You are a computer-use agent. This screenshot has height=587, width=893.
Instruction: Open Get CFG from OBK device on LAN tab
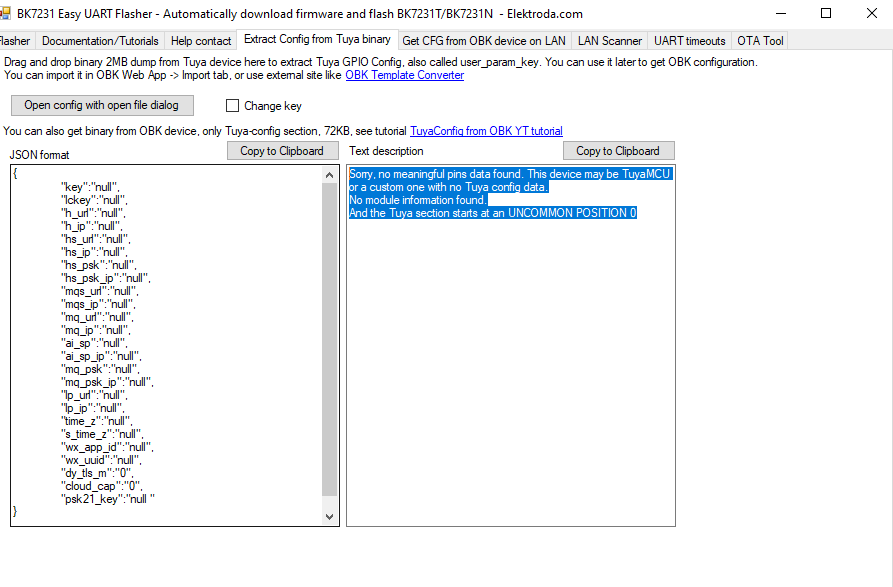(484, 41)
